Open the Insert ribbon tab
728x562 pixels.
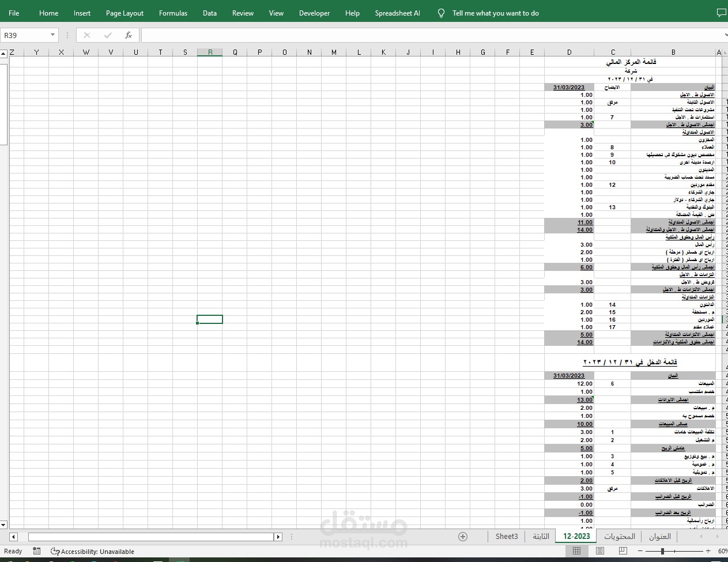(82, 13)
